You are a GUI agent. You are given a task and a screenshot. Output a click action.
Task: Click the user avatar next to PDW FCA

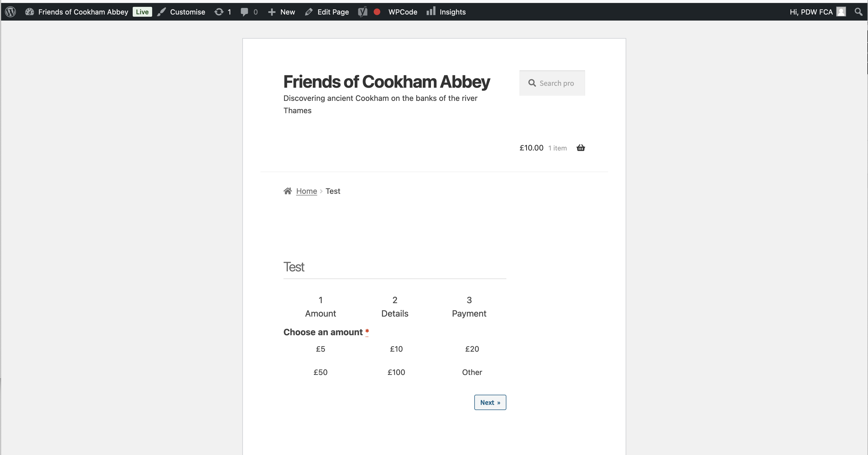841,12
